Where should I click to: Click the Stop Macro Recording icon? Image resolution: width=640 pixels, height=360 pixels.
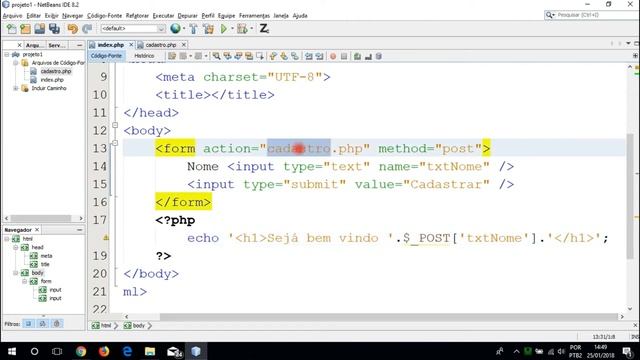coord(344,56)
